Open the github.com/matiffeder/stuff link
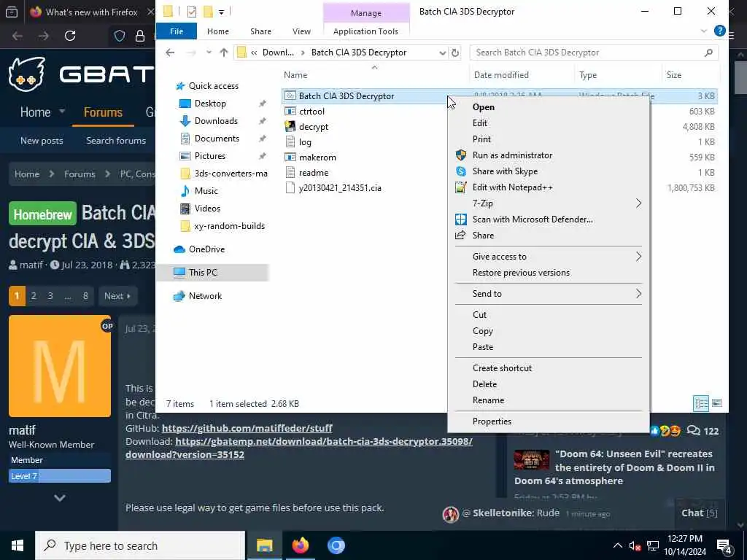The image size is (747, 560). click(x=247, y=428)
